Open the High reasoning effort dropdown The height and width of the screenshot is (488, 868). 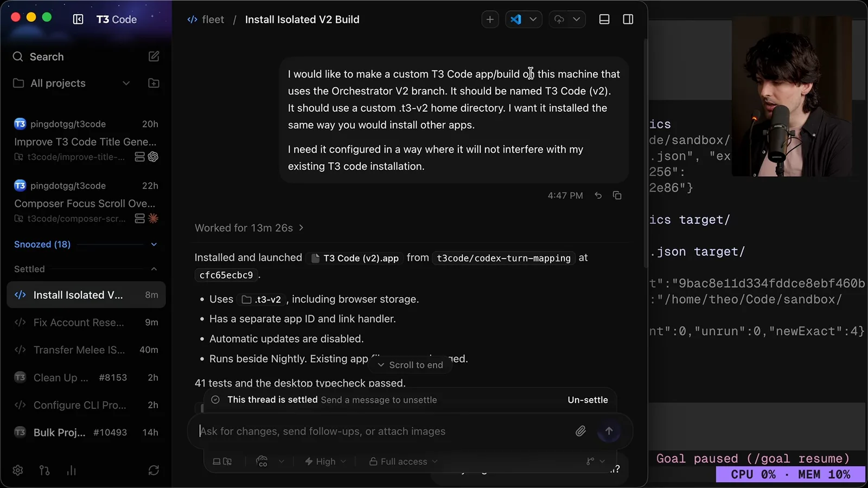point(325,461)
